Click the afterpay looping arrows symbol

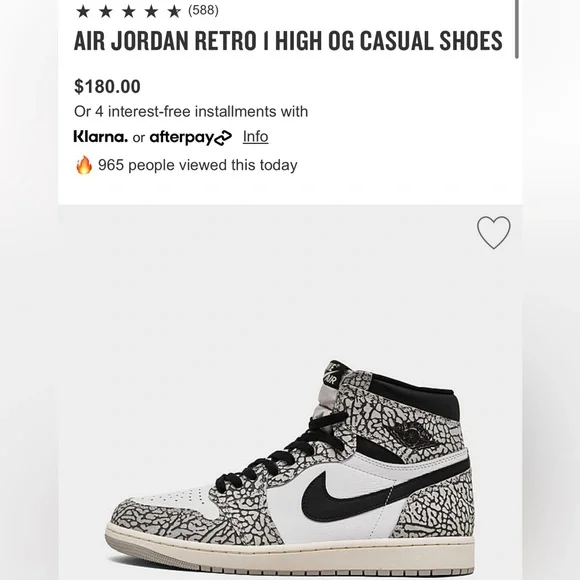tap(223, 138)
